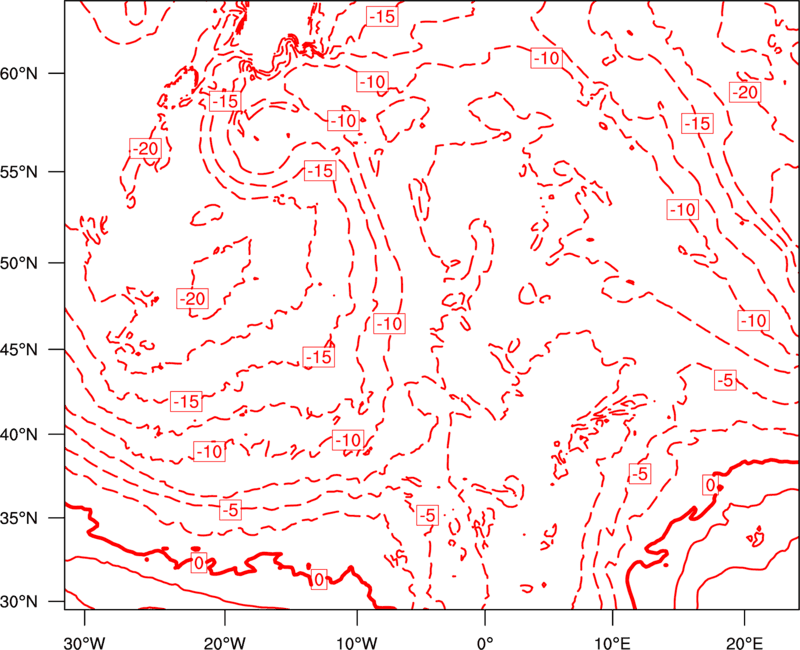Select the 0 contour label near 31°N 13°W

pos(319,580)
